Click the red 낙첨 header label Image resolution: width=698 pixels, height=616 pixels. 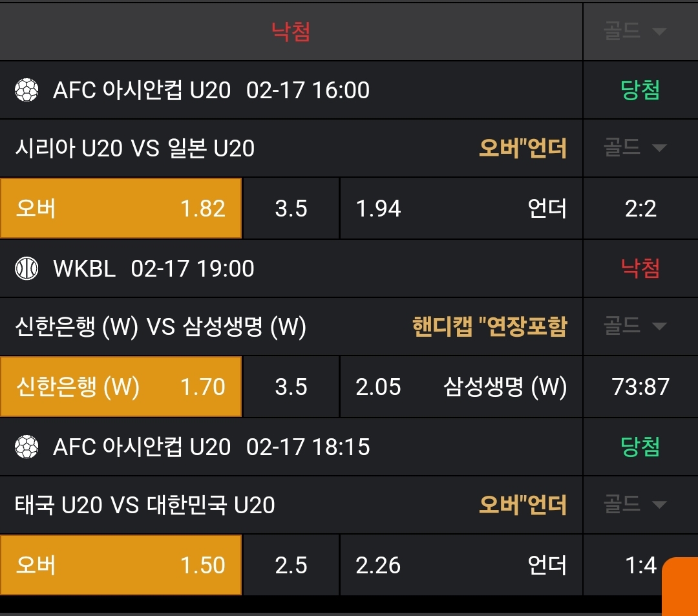tap(291, 32)
